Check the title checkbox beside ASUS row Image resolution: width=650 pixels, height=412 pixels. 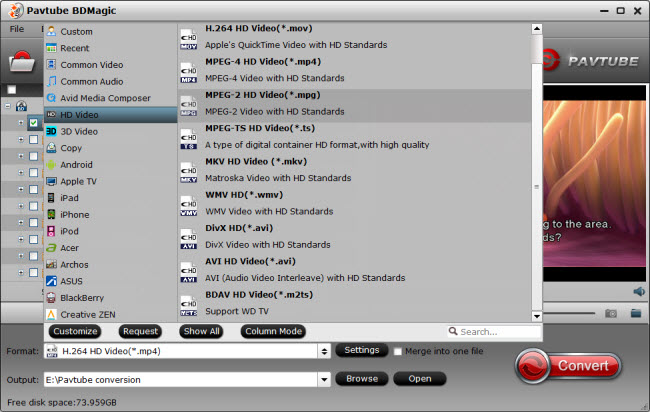(34, 272)
